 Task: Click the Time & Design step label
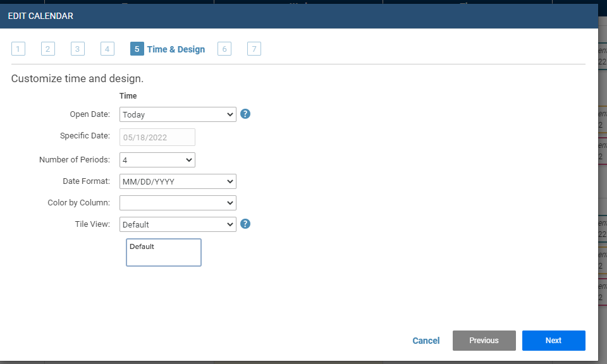click(x=176, y=49)
